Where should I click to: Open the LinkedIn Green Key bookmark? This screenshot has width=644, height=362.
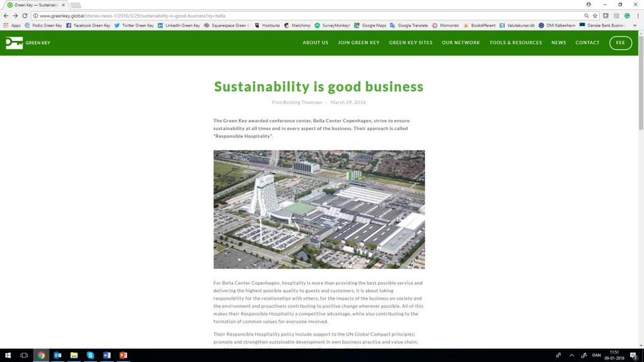tap(179, 25)
